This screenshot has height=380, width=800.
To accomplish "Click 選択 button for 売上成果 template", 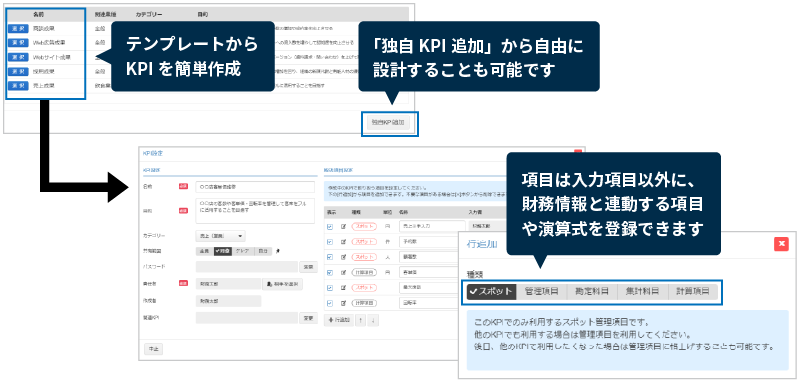I will (18, 86).
